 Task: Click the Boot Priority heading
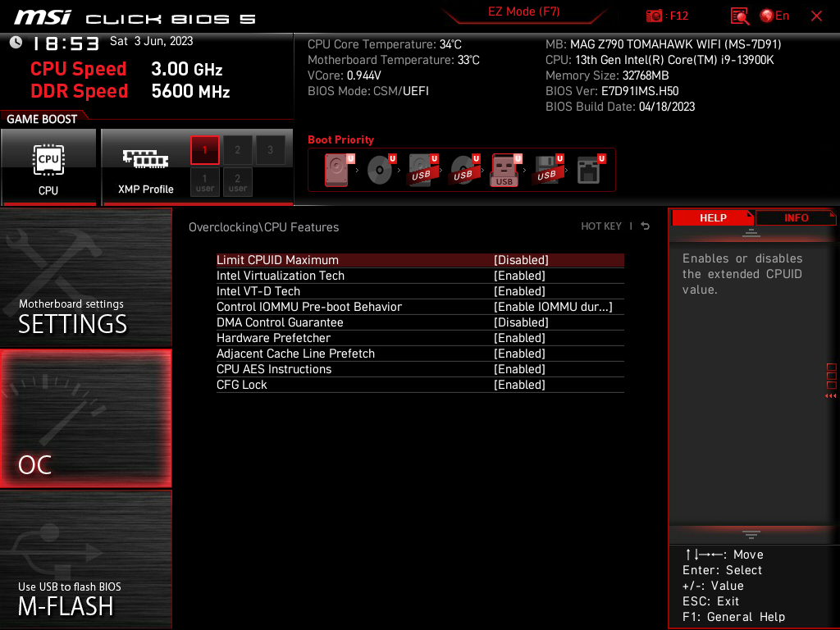click(x=340, y=139)
